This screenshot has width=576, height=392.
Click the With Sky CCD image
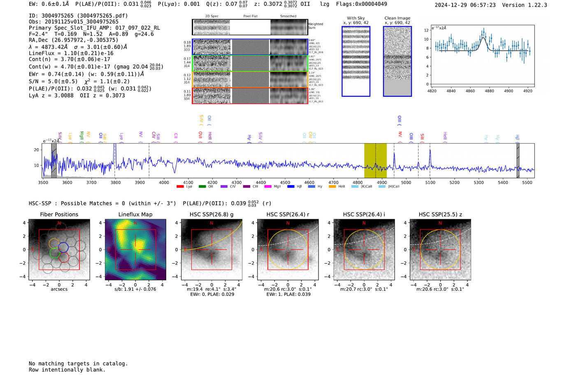click(x=356, y=61)
